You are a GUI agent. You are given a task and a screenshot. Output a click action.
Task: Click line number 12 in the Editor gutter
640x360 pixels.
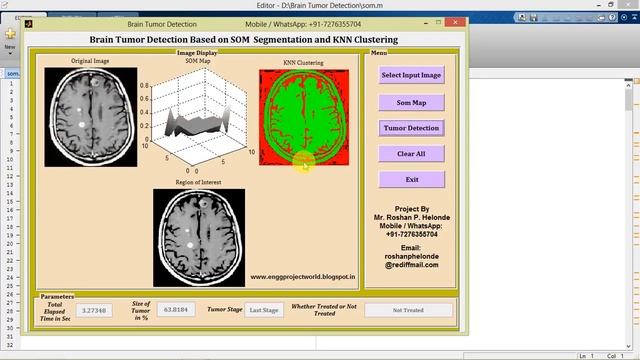tap(10, 176)
